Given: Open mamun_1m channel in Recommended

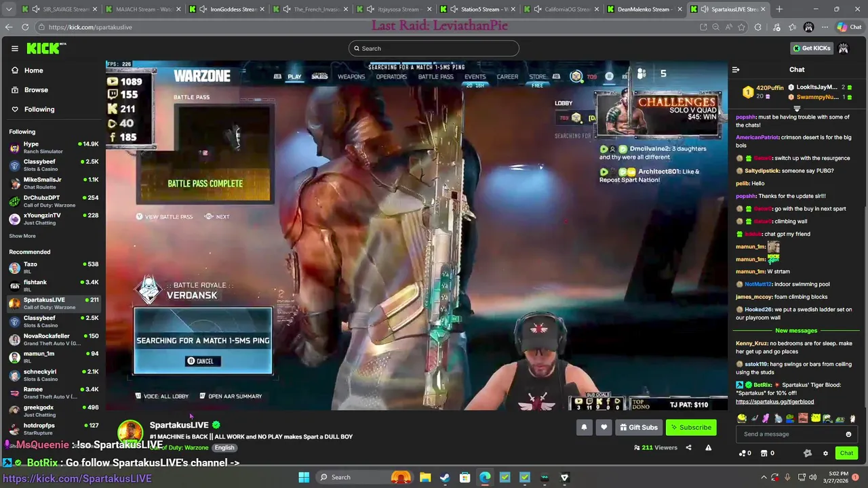Looking at the screenshot, I should [x=53, y=357].
